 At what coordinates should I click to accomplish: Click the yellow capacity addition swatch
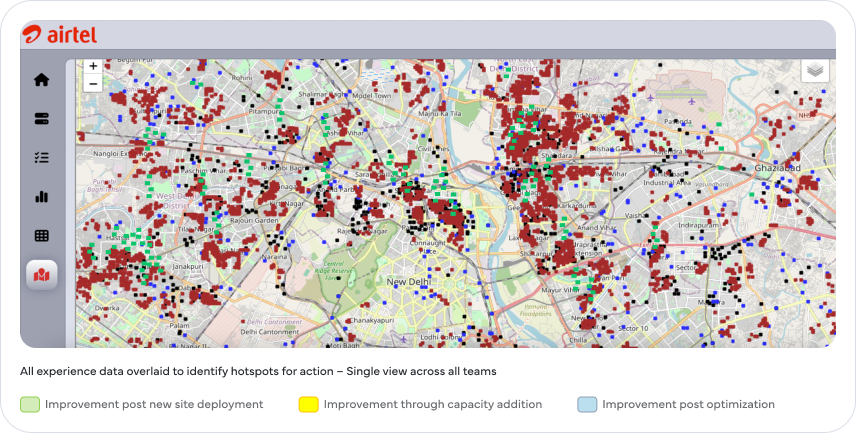click(308, 405)
